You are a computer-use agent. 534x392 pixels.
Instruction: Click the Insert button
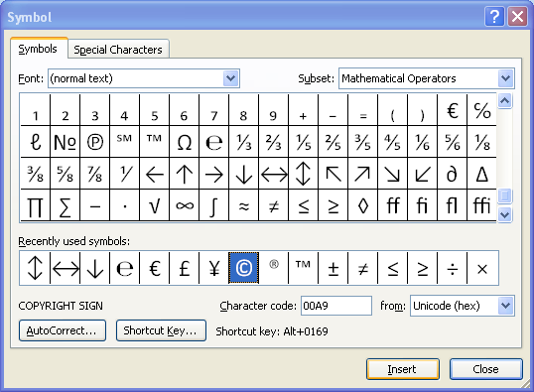point(403,369)
